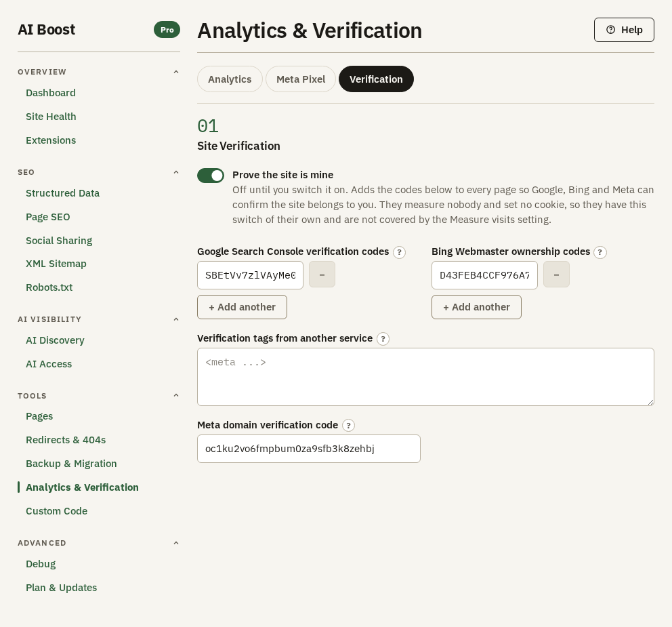
Task: Open XML Sitemap settings
Action: [56, 264]
